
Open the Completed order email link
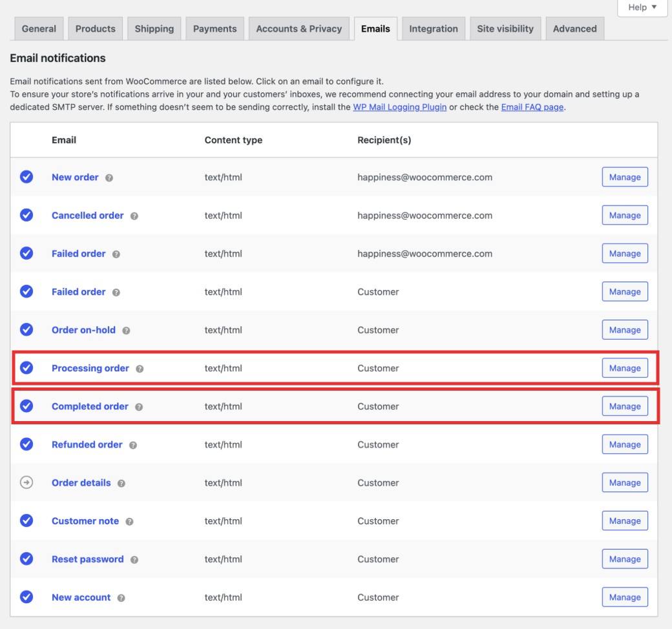pos(90,406)
